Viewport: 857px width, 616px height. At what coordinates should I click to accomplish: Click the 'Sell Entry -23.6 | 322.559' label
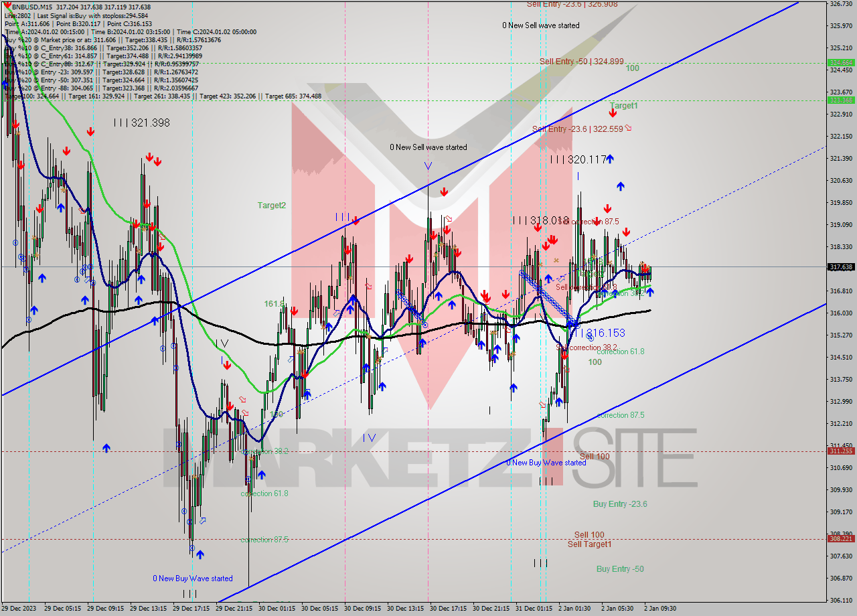pos(578,129)
